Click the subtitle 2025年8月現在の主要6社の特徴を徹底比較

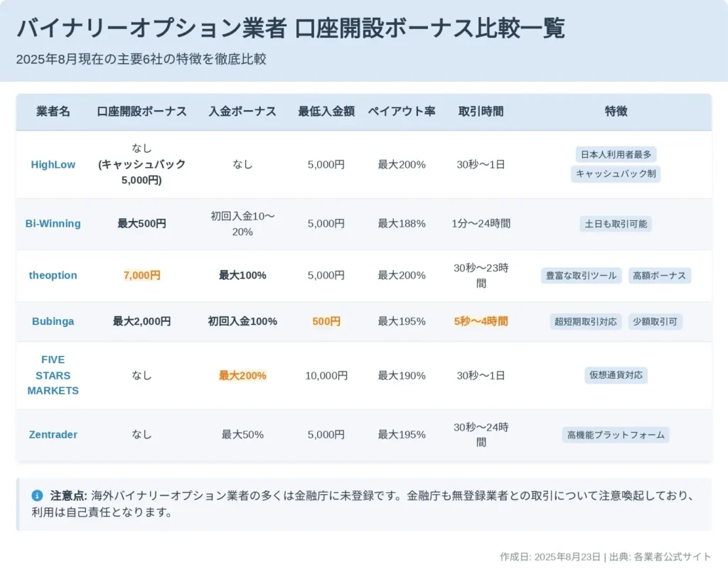point(141,59)
